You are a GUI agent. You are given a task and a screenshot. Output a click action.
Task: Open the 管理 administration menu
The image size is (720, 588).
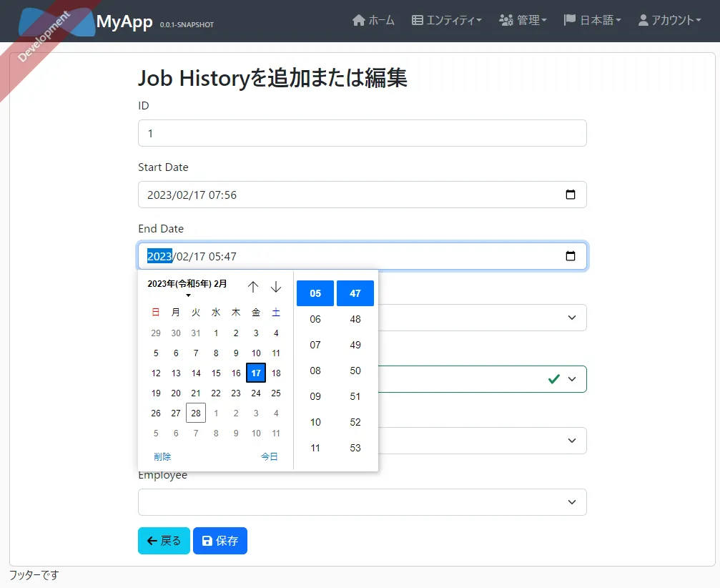point(523,20)
